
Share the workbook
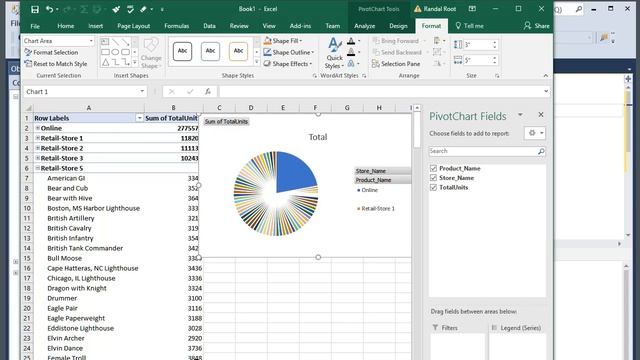(537, 26)
